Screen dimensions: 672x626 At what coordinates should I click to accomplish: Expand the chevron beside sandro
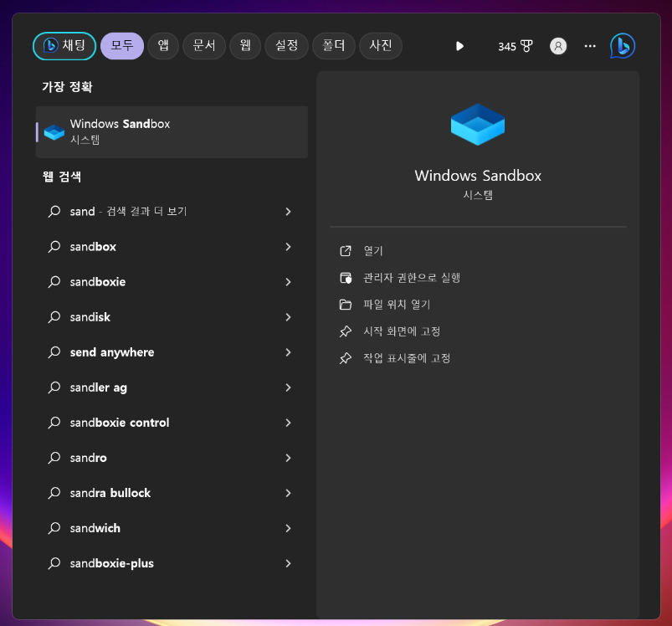coord(288,458)
